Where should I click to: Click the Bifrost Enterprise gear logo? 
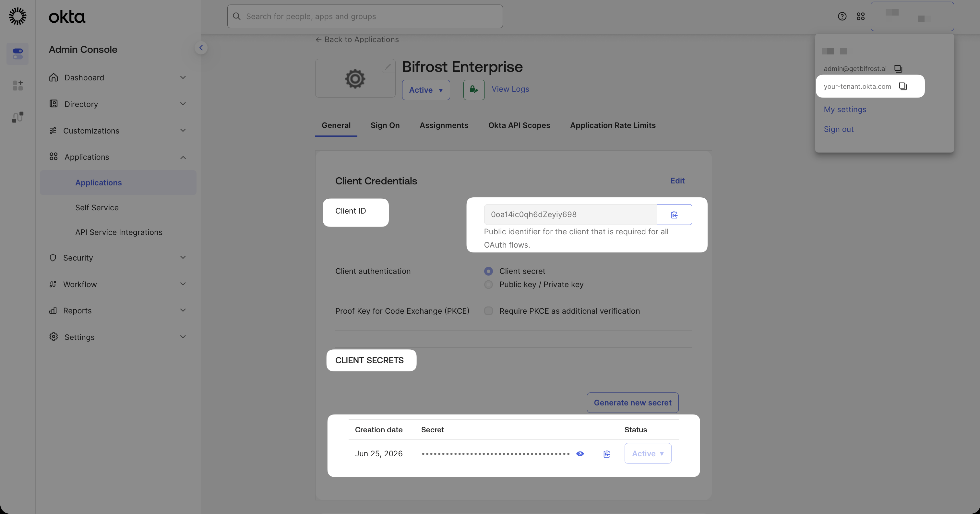[x=355, y=79]
